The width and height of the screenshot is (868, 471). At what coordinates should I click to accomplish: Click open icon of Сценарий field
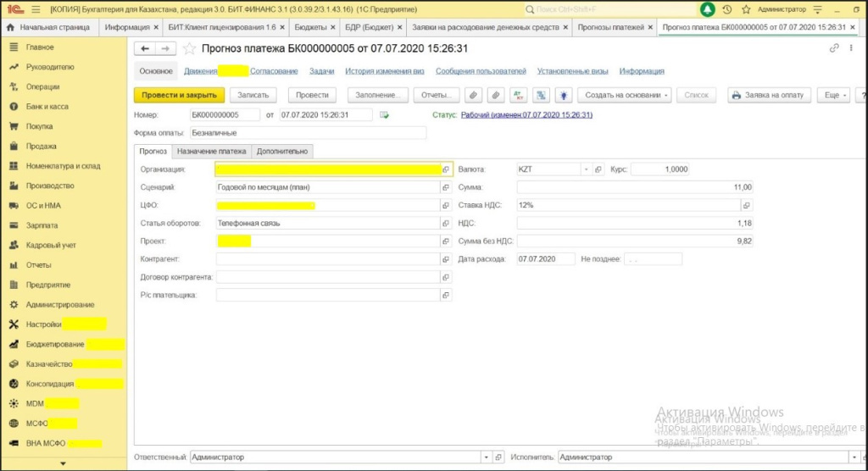pos(446,187)
